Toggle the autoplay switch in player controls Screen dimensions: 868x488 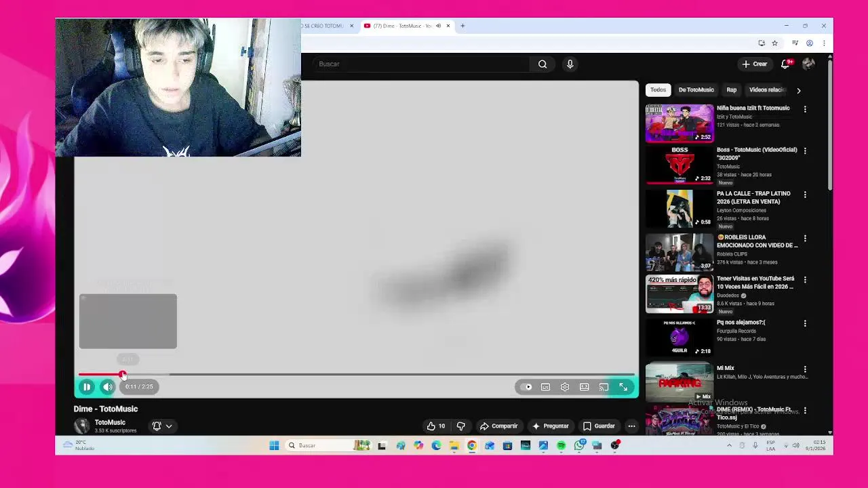pos(527,387)
